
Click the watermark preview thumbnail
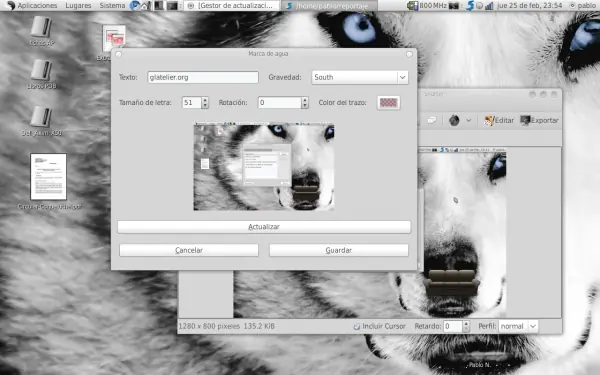[x=264, y=166]
